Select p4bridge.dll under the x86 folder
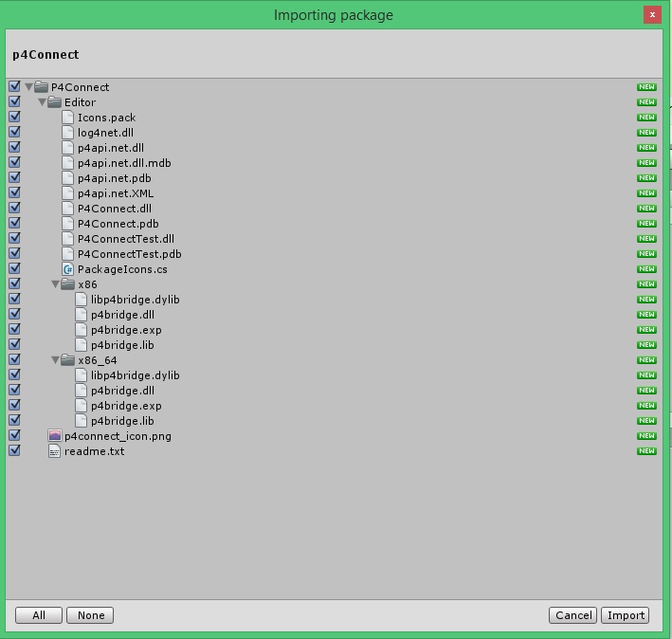672x639 pixels. pyautogui.click(x=122, y=315)
